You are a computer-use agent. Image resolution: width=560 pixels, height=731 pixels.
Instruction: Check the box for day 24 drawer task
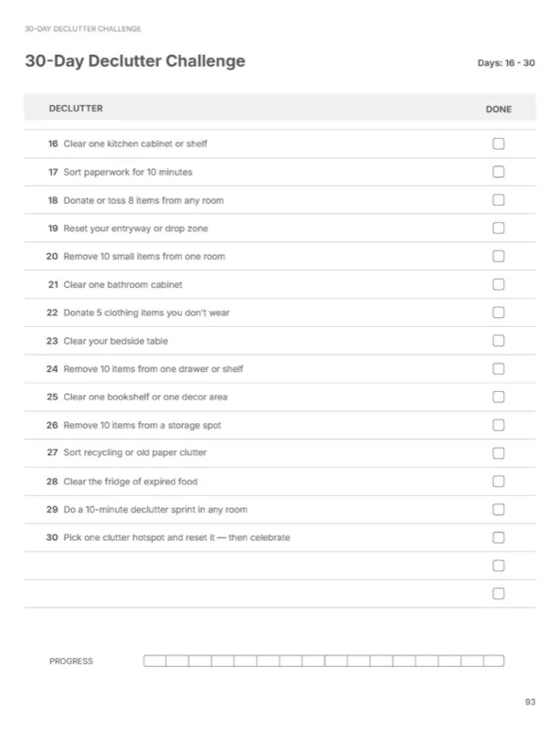499,369
